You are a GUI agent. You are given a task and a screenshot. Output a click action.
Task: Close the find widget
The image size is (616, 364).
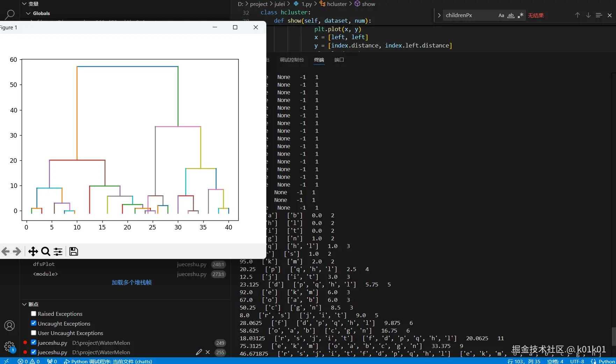(x=610, y=15)
